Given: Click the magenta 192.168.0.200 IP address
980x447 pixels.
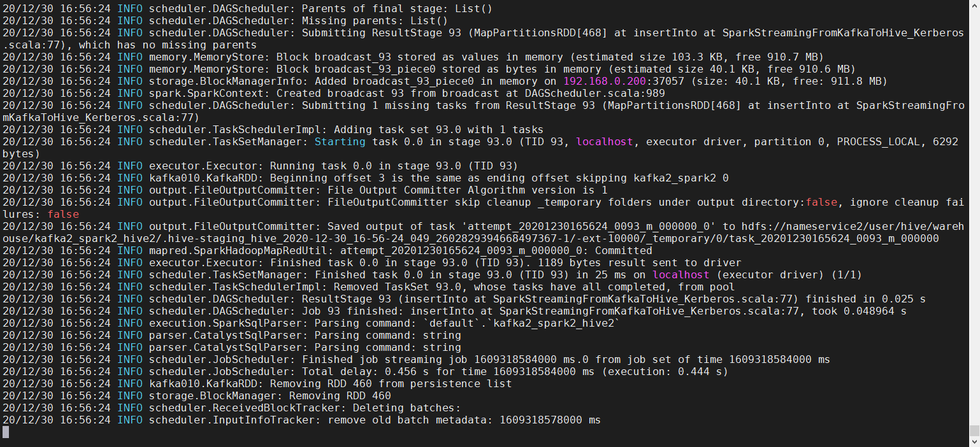Looking at the screenshot, I should point(605,82).
